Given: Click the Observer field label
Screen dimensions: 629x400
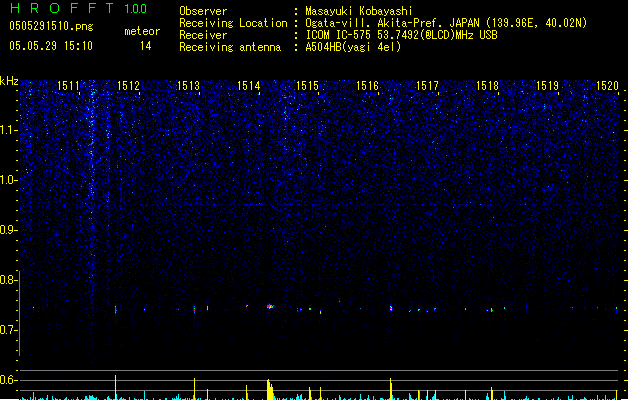Looking at the screenshot, I should coord(203,11).
